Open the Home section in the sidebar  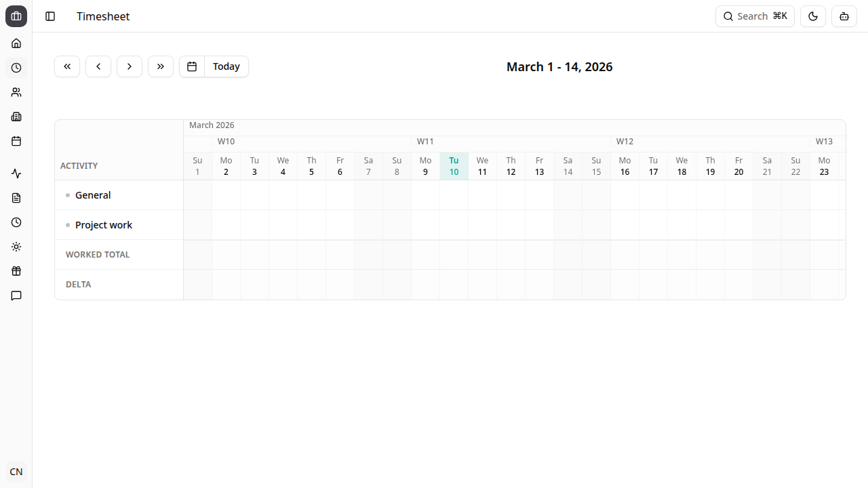[x=16, y=43]
